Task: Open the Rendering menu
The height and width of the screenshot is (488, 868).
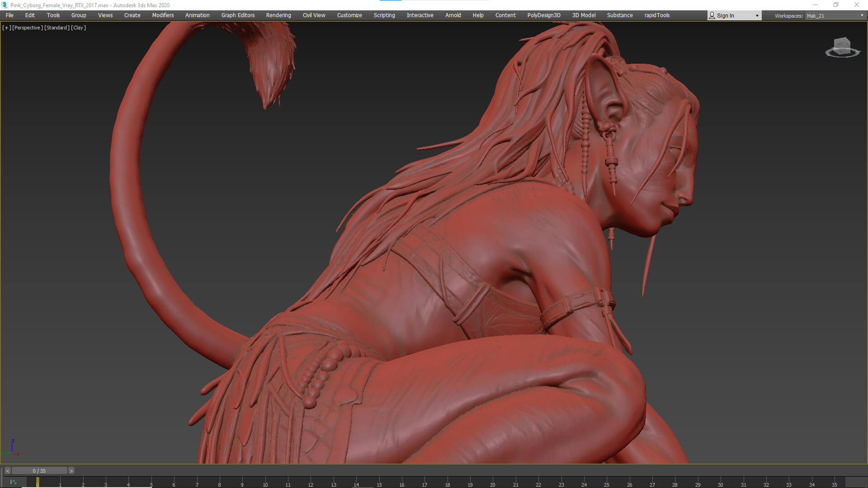Action: tap(278, 15)
